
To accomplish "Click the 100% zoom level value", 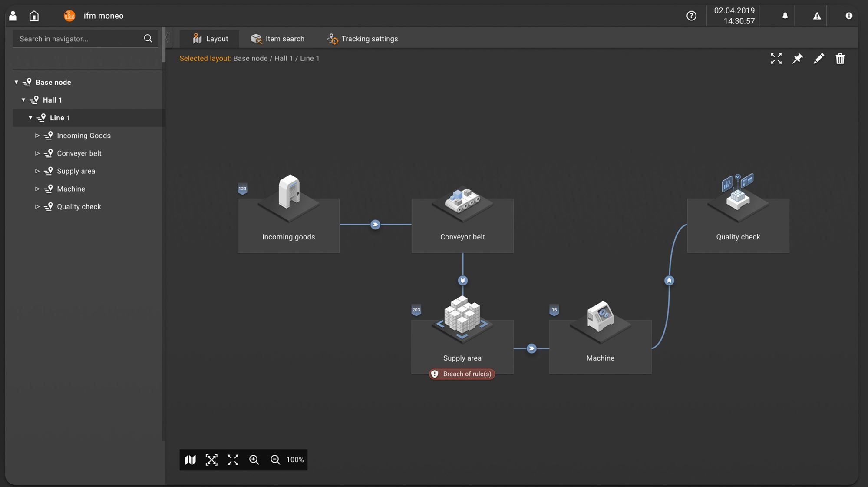I will [x=295, y=460].
